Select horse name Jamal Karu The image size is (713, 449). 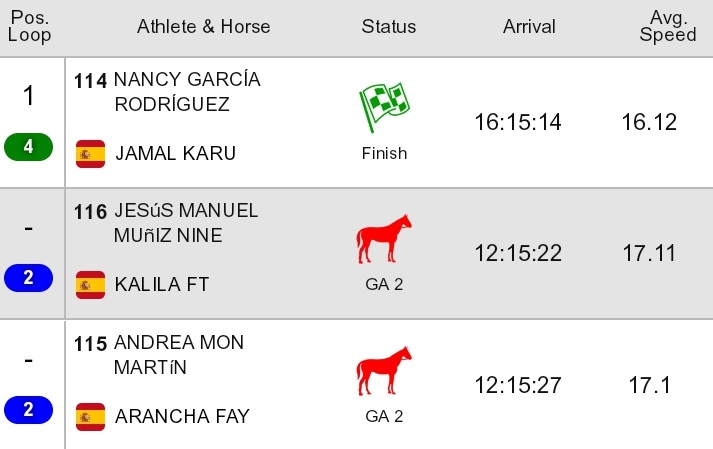click(176, 154)
